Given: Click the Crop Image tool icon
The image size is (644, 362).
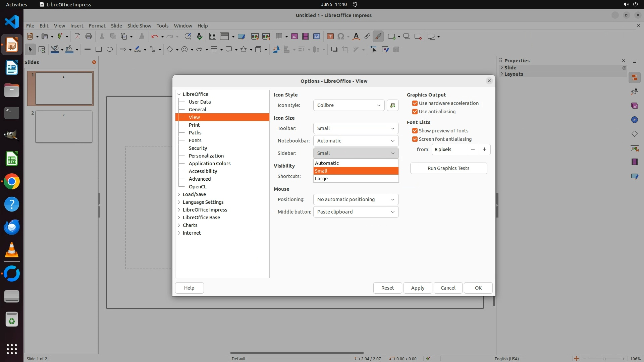Looking at the screenshot, I should [x=345, y=50].
